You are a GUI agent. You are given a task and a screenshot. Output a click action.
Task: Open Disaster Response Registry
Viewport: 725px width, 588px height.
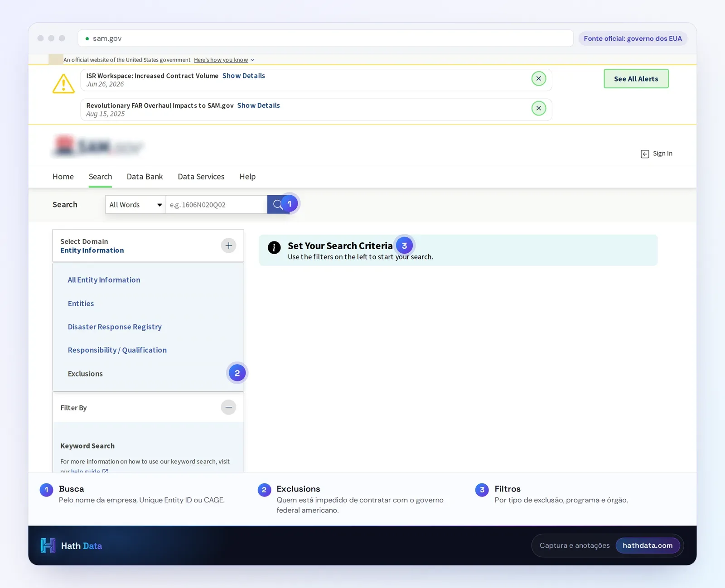(x=115, y=327)
